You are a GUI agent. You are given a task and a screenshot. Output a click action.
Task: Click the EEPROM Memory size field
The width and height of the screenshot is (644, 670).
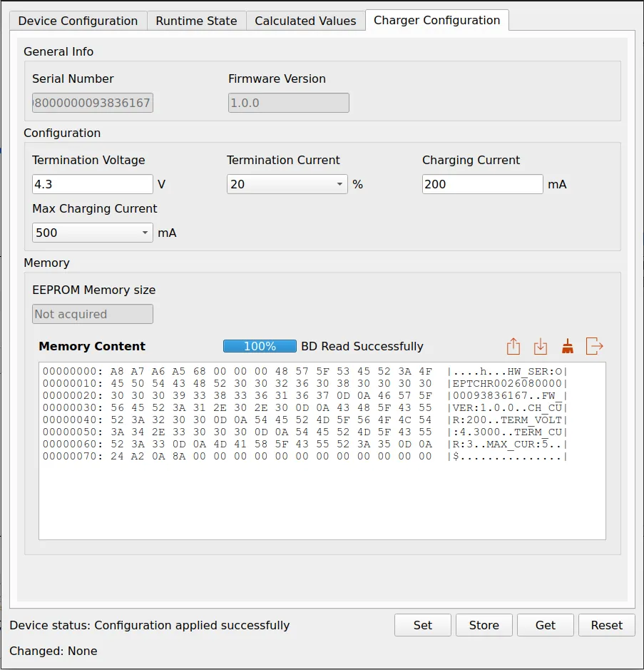point(92,314)
